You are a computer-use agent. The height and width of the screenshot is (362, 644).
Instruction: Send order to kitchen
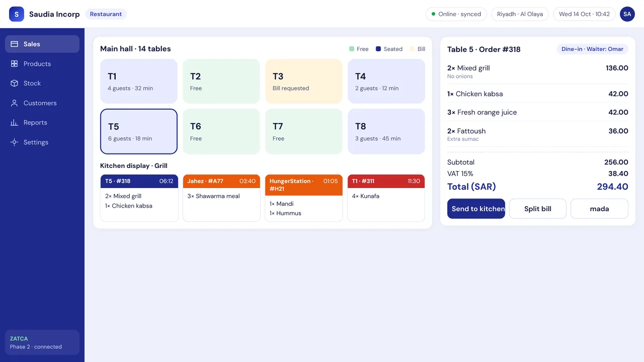476,209
